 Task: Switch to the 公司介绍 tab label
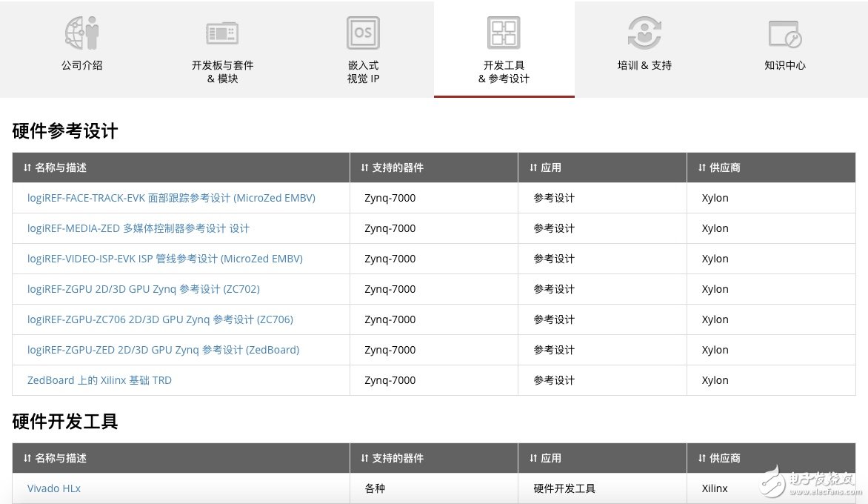click(81, 65)
